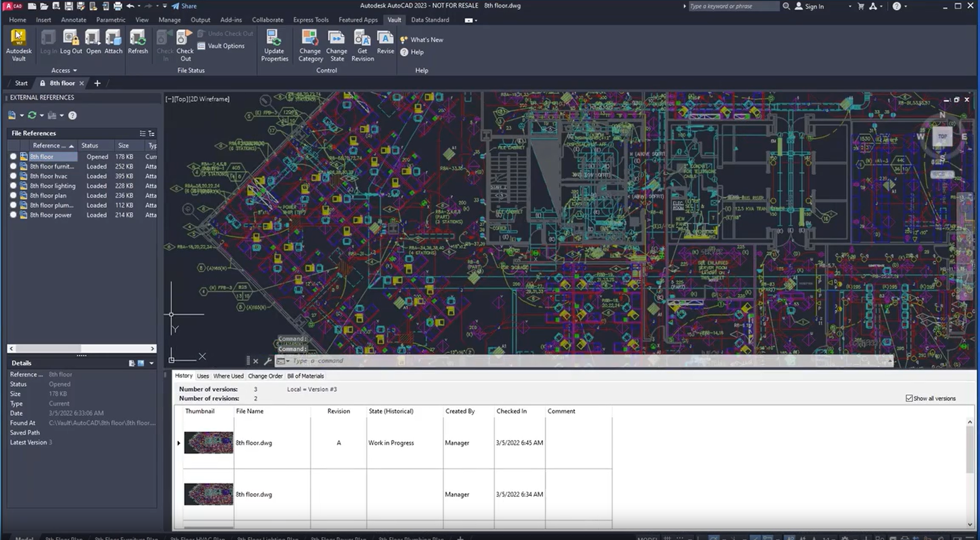Click the Get Revision icon
The image size is (980, 540).
[x=362, y=45]
